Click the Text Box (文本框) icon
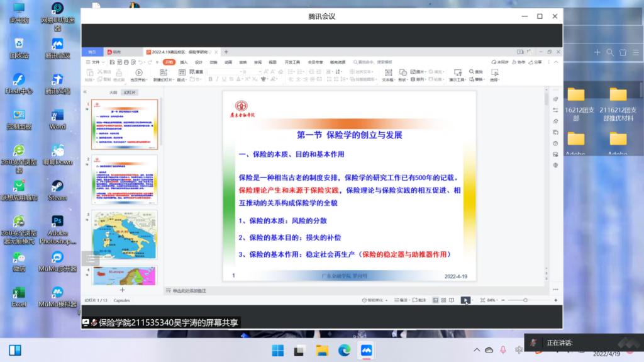Viewport: 644px width, 362px height. click(388, 72)
